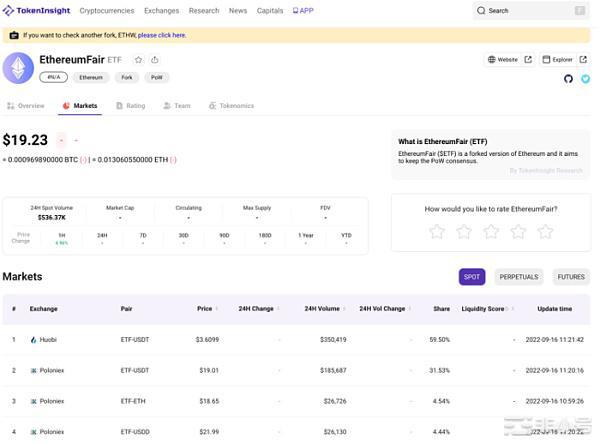The height and width of the screenshot is (444, 600).
Task: Click the ETF-USDT pair in Huobi row
Action: [x=135, y=340]
